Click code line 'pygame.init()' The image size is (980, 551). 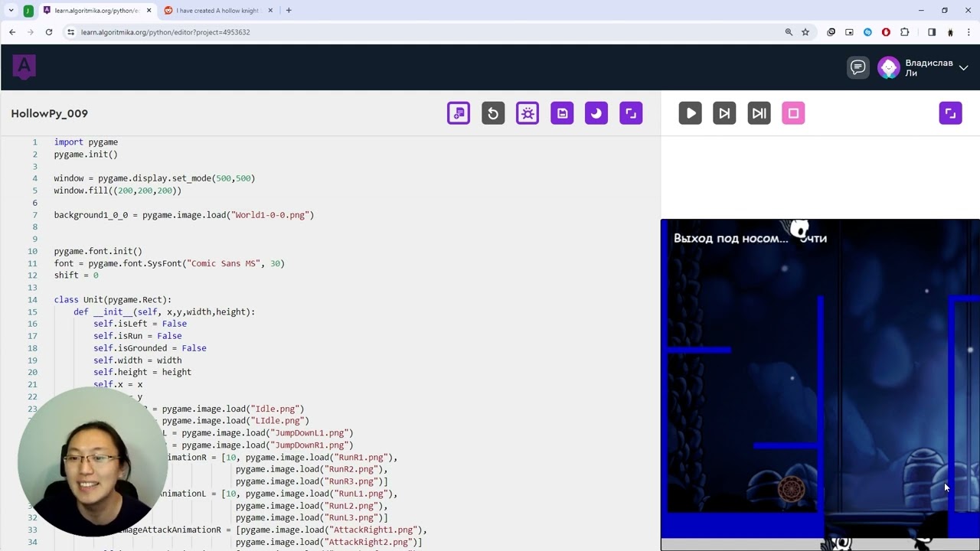[86, 154]
